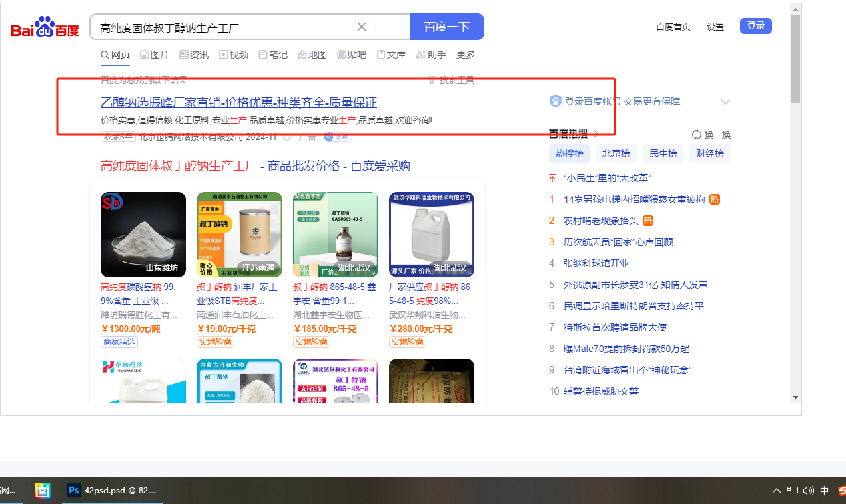Open 百度首页 link

[673, 27]
